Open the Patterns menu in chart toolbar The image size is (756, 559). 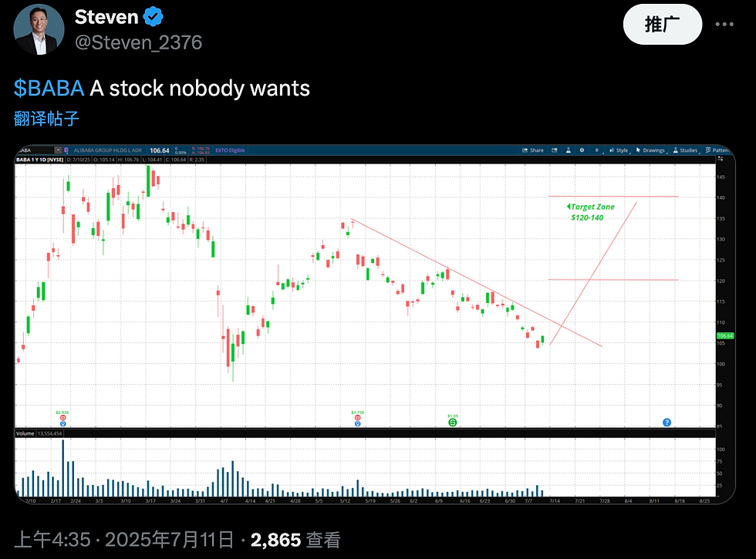(717, 150)
